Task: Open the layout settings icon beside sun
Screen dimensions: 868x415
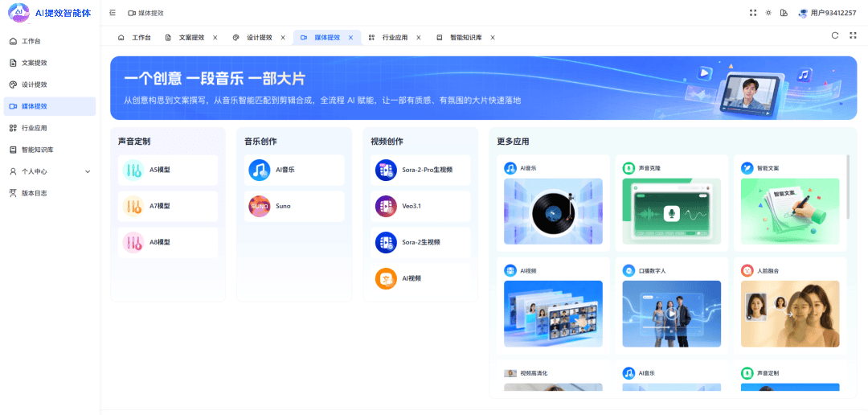Action: (x=784, y=13)
